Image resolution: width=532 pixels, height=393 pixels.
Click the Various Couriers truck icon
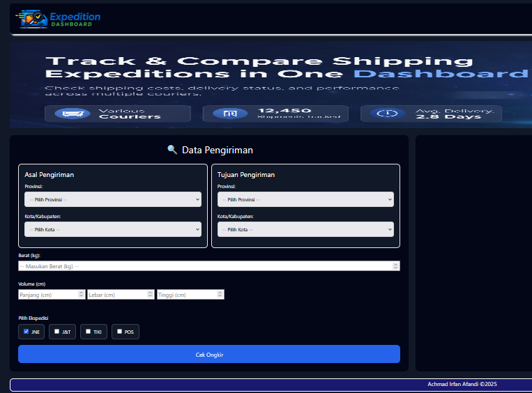coord(73,114)
